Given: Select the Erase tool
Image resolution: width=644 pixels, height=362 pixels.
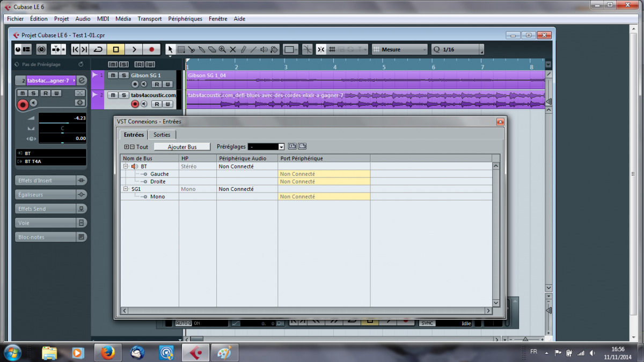Looking at the screenshot, I should point(212,49).
